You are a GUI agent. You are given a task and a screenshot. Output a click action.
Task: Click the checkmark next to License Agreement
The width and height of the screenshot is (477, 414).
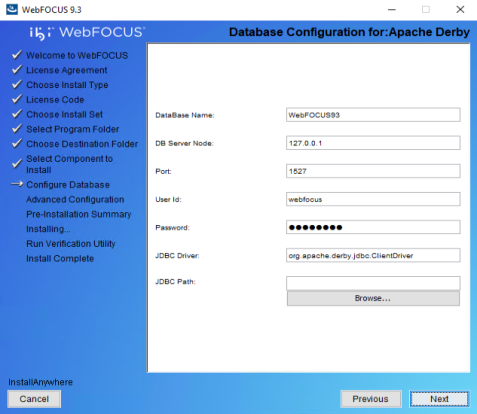tap(17, 69)
